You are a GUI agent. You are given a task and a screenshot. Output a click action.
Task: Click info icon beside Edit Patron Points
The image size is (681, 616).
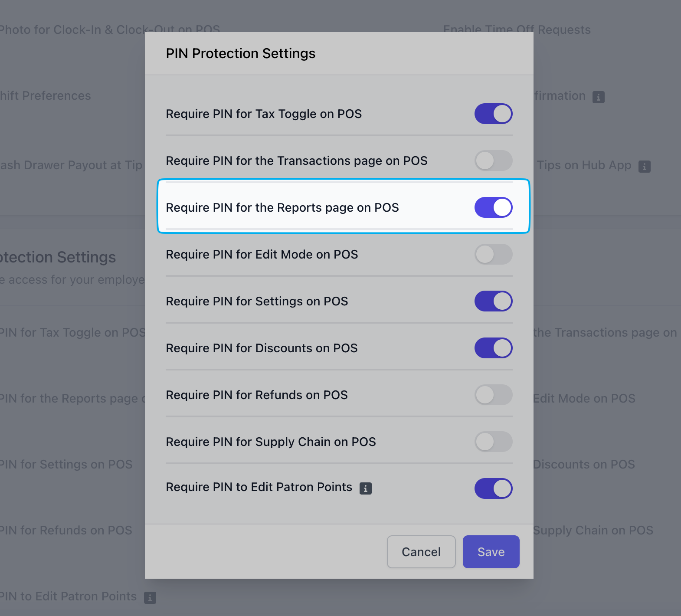click(366, 488)
